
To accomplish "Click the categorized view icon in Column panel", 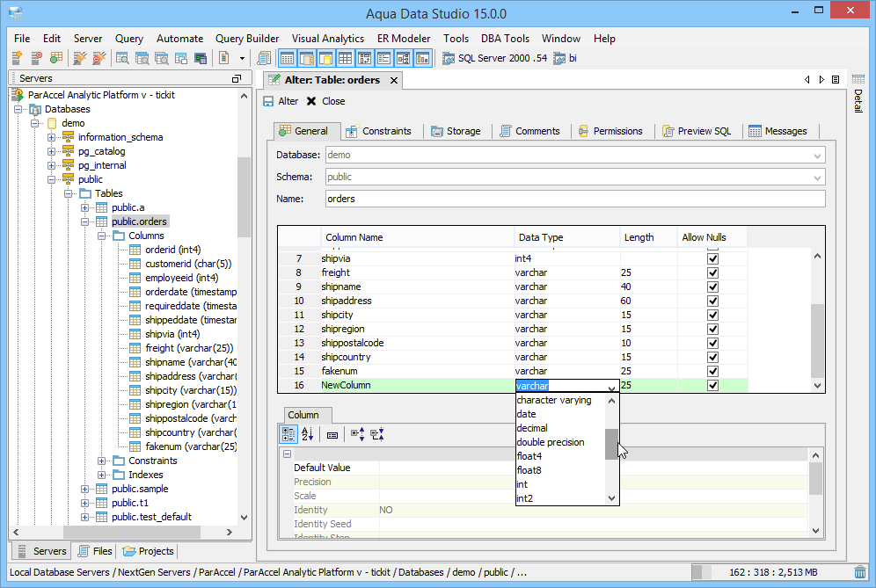I will click(x=288, y=433).
